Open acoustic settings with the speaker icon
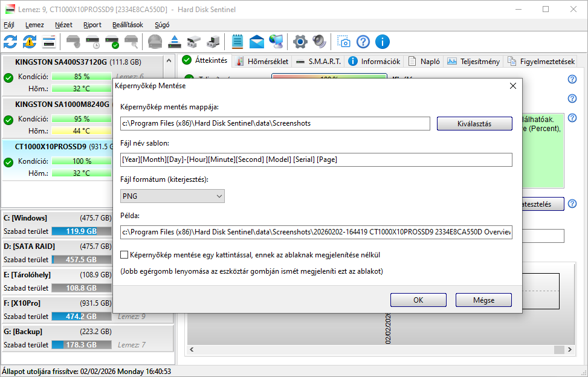 318,42
